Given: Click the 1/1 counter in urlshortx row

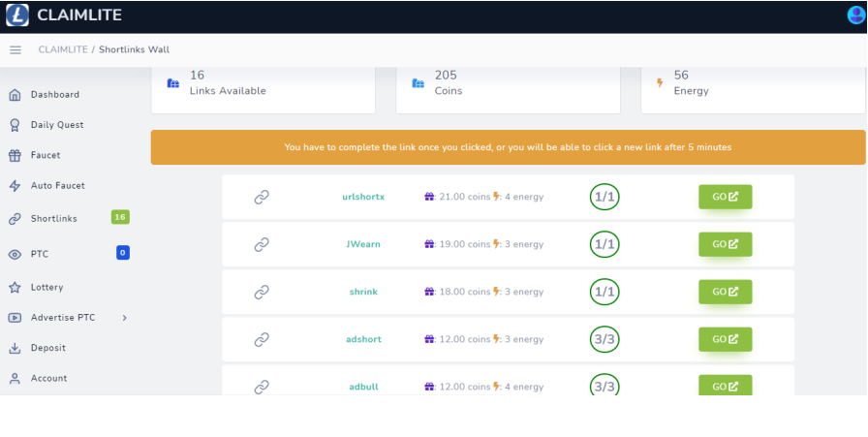Looking at the screenshot, I should coord(604,197).
